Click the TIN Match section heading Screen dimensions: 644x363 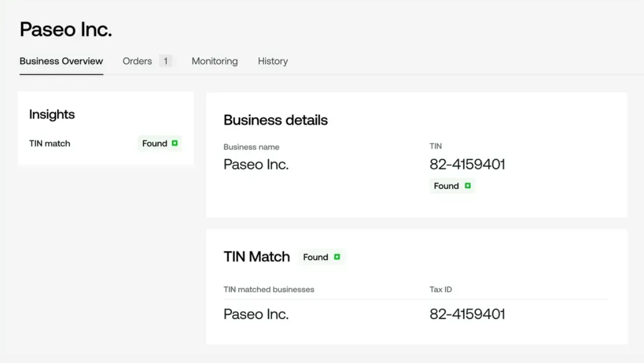pos(257,257)
